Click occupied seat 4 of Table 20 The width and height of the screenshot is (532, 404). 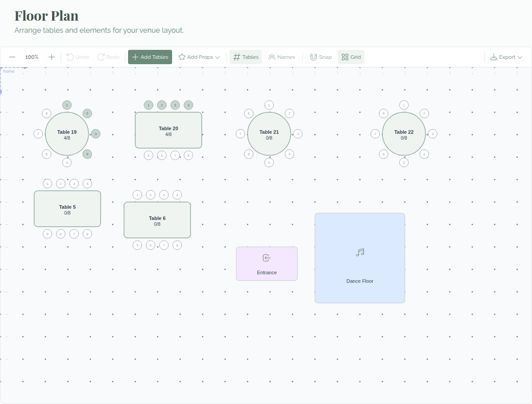[188, 105]
